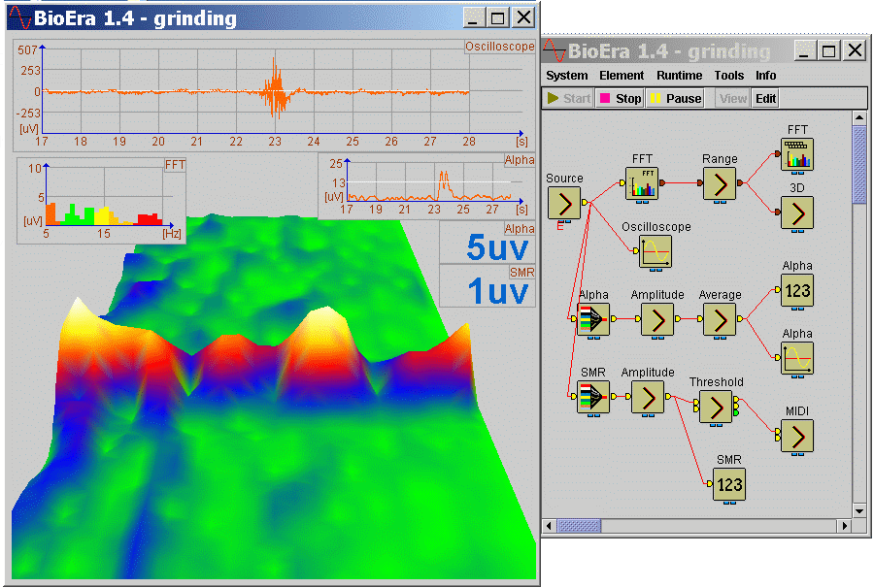Open the System menu

tap(566, 75)
